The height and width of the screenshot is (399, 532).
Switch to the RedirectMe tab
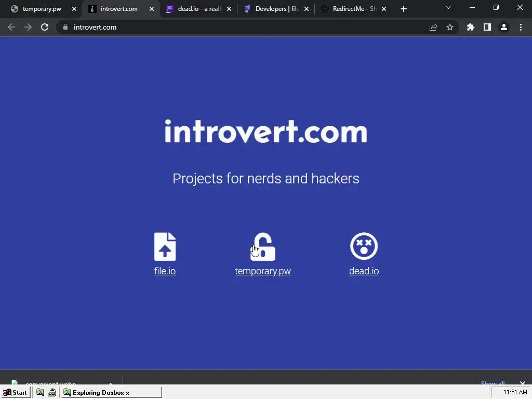click(x=354, y=9)
